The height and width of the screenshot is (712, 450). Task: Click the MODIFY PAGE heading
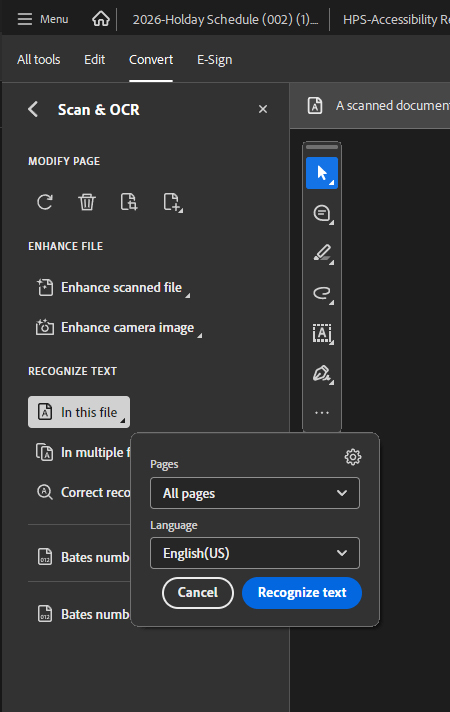pos(64,161)
